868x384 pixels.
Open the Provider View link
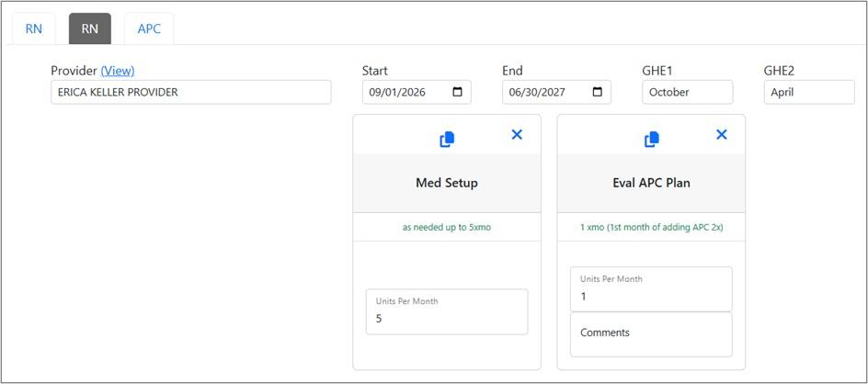pyautogui.click(x=118, y=71)
